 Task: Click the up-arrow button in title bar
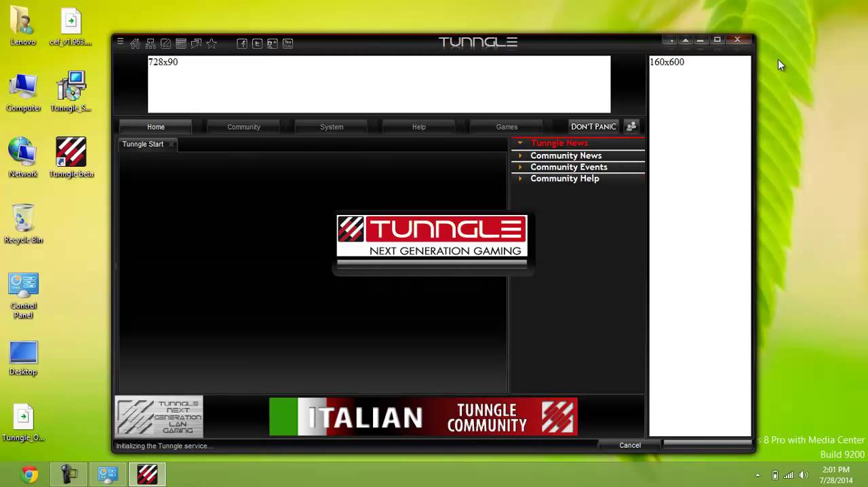click(x=686, y=41)
